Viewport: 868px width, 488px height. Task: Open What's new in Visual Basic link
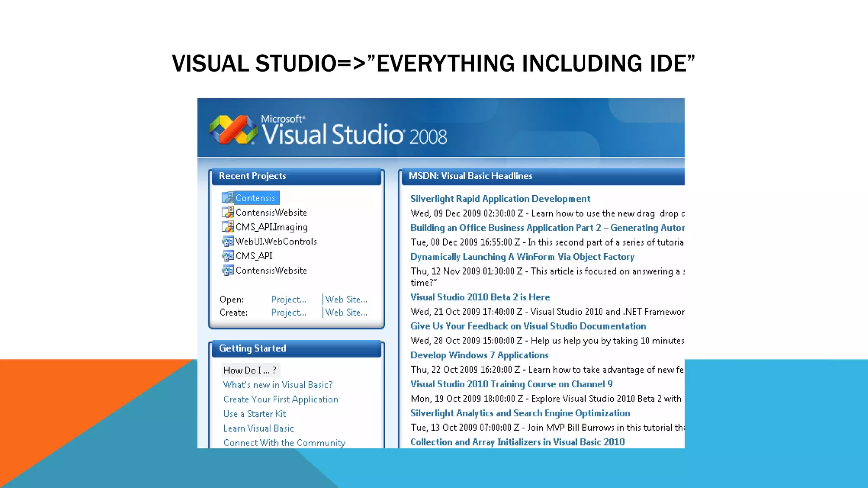278,385
